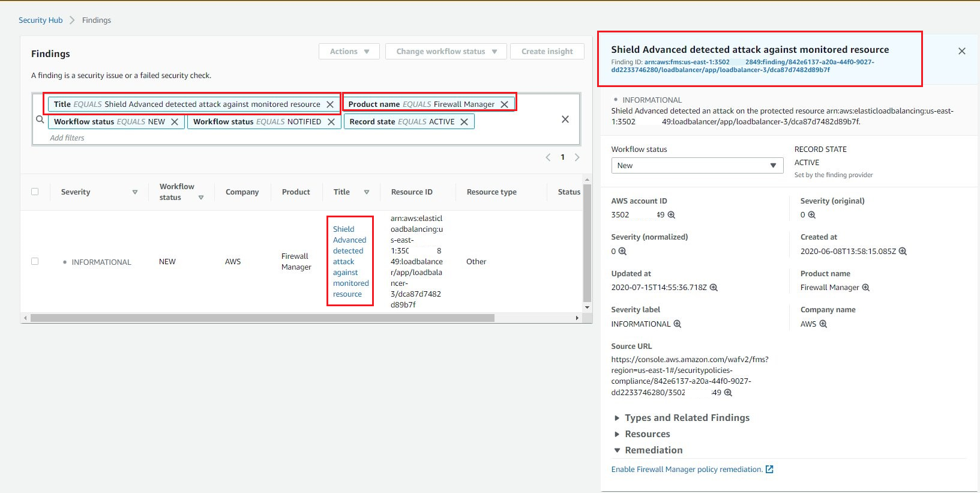The image size is (980, 493).
Task: Click scroll down arrow on table scrollbar
Action: coord(587,308)
